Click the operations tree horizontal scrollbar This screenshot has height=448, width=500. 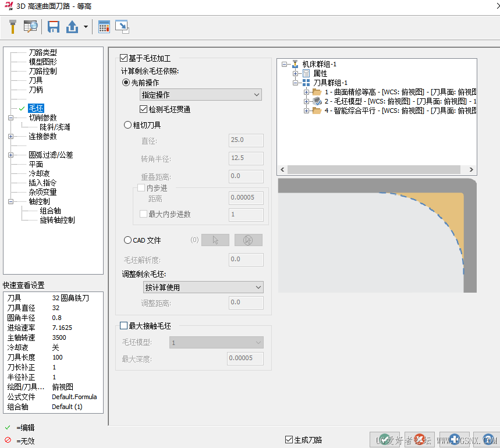(374, 169)
